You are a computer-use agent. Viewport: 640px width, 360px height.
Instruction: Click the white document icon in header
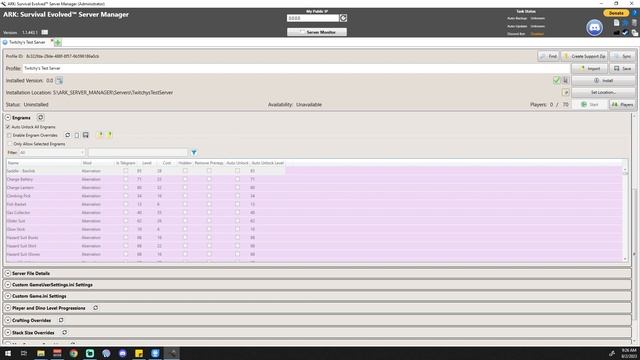click(x=616, y=23)
